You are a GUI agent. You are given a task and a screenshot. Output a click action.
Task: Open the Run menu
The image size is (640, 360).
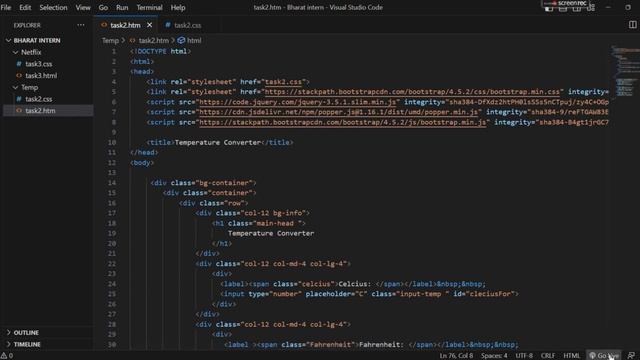pos(122,7)
